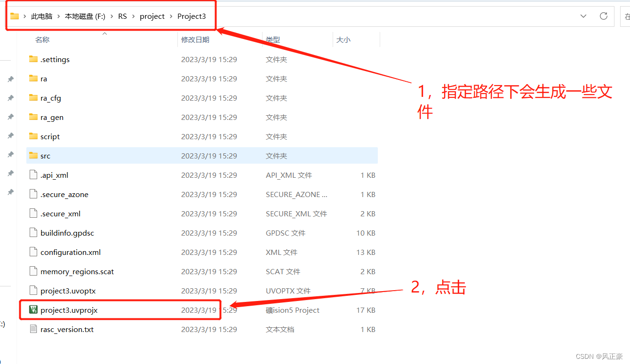Viewport: 630px width, 364px height.
Task: Select the .secure_xml file name
Action: tap(61, 214)
